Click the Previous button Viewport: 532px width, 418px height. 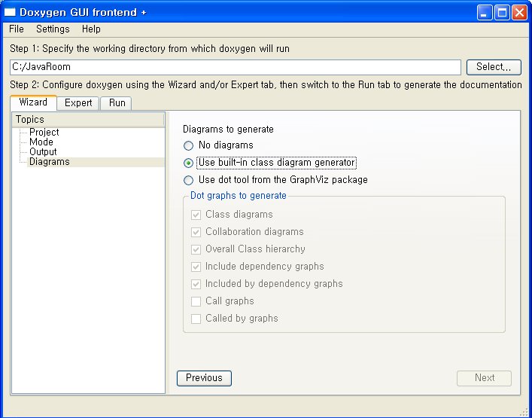(x=204, y=378)
